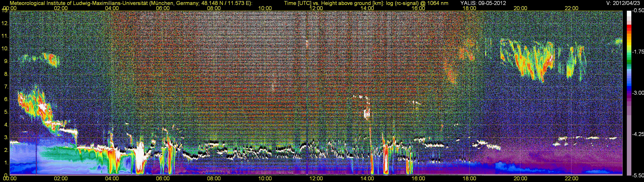Select the 02:00 label on the bottom time axis
This screenshot has width=644, height=182.
tap(61, 179)
